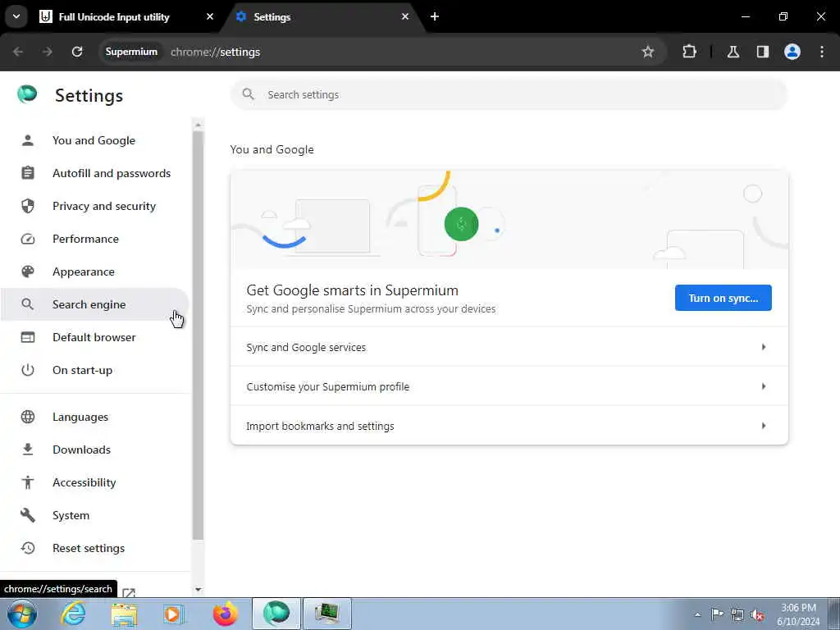The image size is (840, 630).
Task: Bookmark this page with star icon
Action: pyautogui.click(x=648, y=52)
